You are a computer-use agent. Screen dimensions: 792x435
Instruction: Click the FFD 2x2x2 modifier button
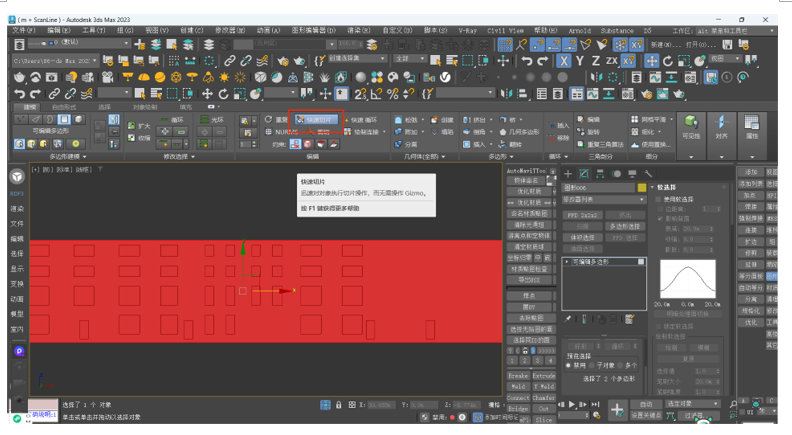tap(583, 214)
